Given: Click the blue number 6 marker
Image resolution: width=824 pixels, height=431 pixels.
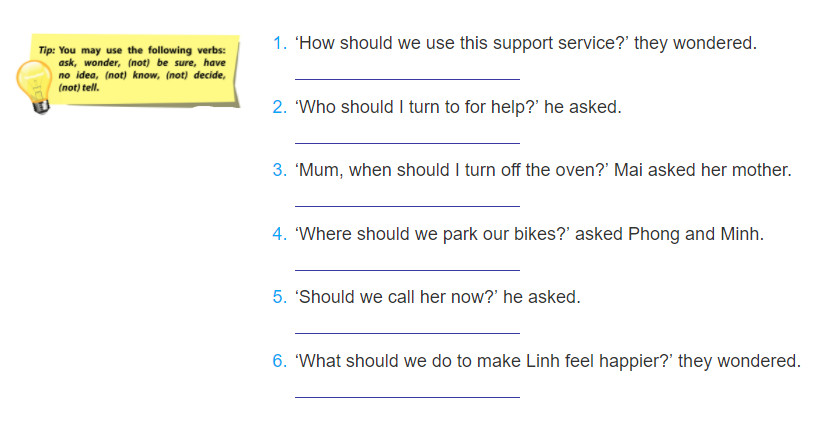Looking at the screenshot, I should click(x=280, y=361).
